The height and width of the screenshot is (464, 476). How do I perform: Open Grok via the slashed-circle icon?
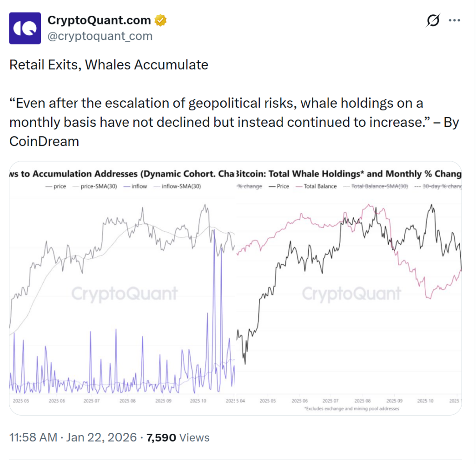433,21
